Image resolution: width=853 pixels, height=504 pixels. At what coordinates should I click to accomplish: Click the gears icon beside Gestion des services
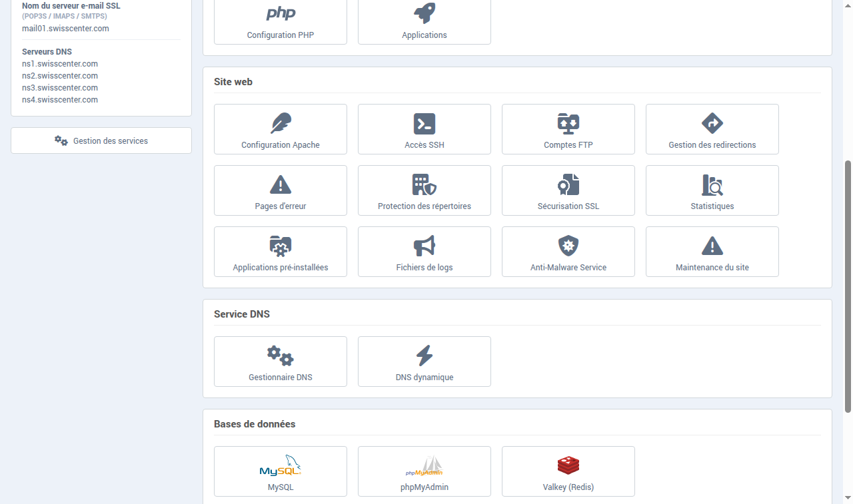click(61, 140)
